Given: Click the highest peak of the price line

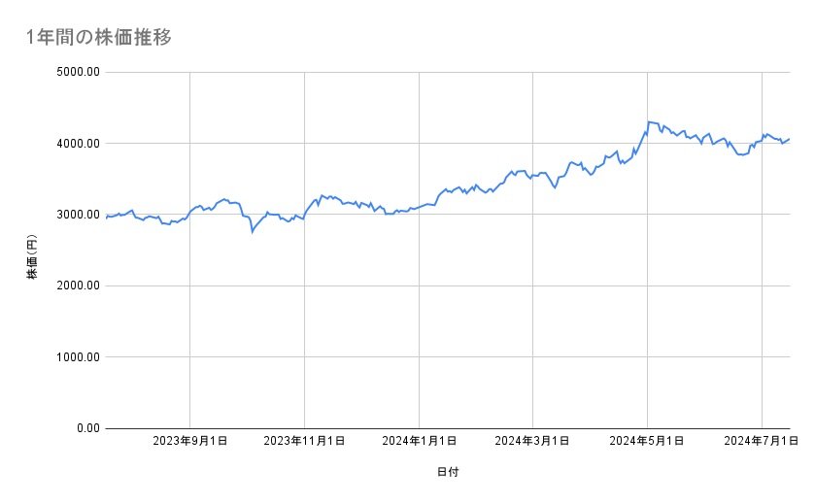Looking at the screenshot, I should click(x=648, y=121).
